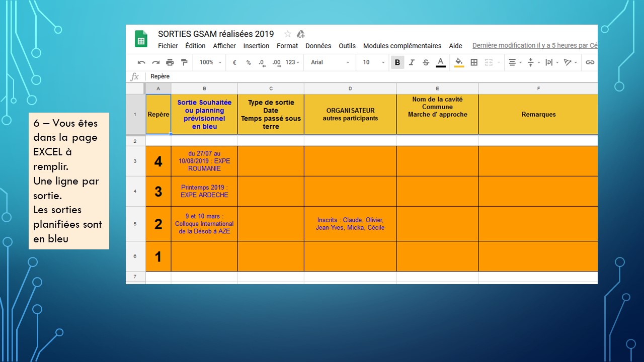Select the Type de sortie header cell
Screen dimensions: 644x362
271,114
